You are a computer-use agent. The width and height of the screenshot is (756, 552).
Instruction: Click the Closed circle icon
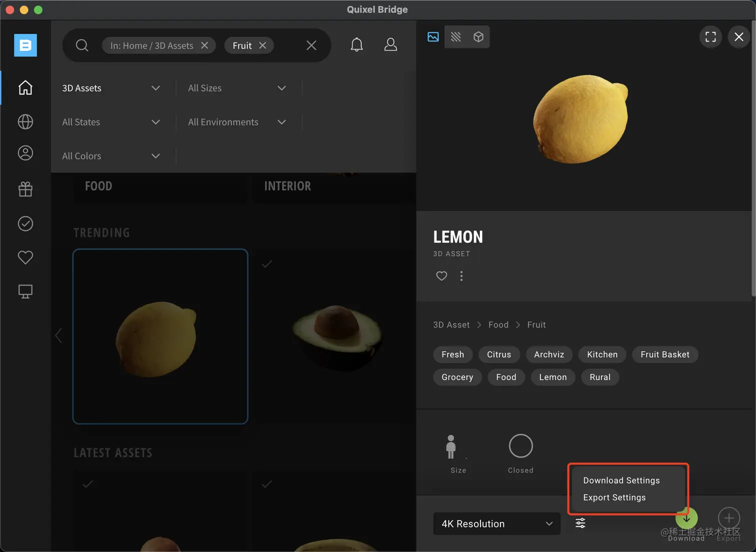point(520,446)
